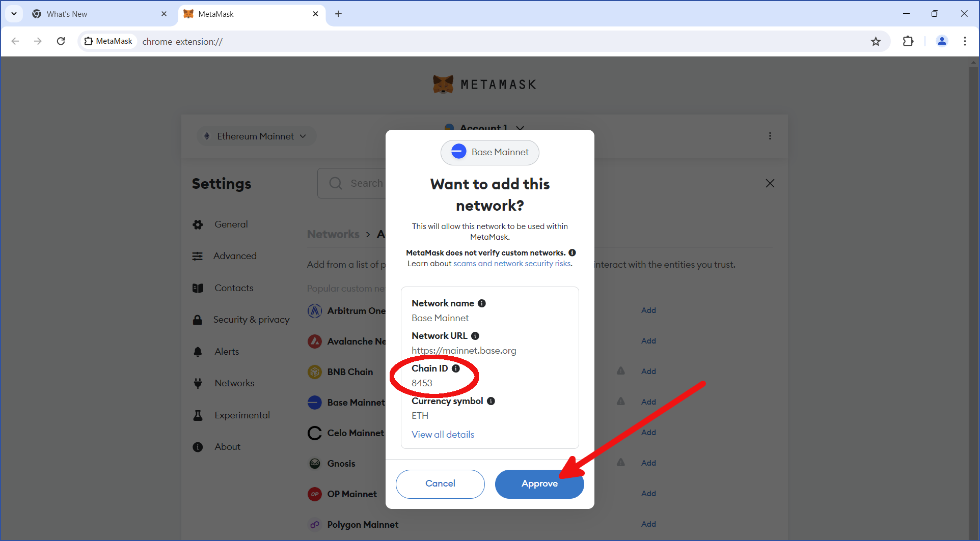Image resolution: width=980 pixels, height=541 pixels.
Task: Expand the Ethereum Mainnet network dropdown
Action: (256, 136)
